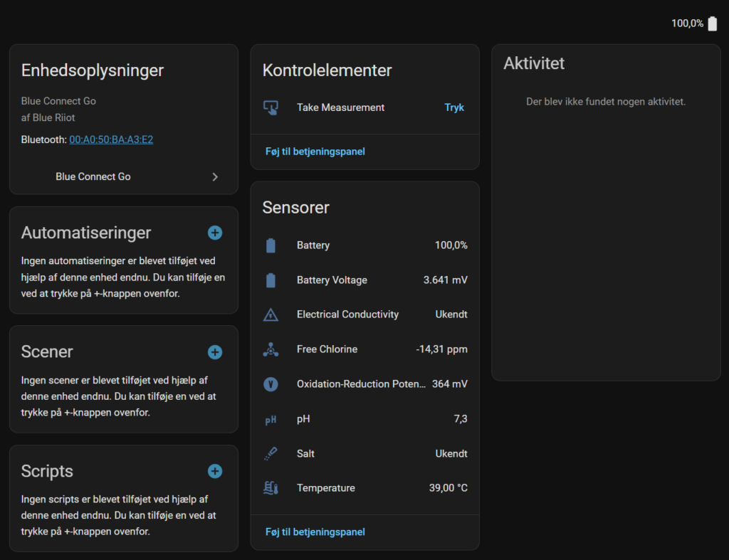Click the Electrical Conductivity warning icon
Screen dimensions: 729x560
(271, 315)
